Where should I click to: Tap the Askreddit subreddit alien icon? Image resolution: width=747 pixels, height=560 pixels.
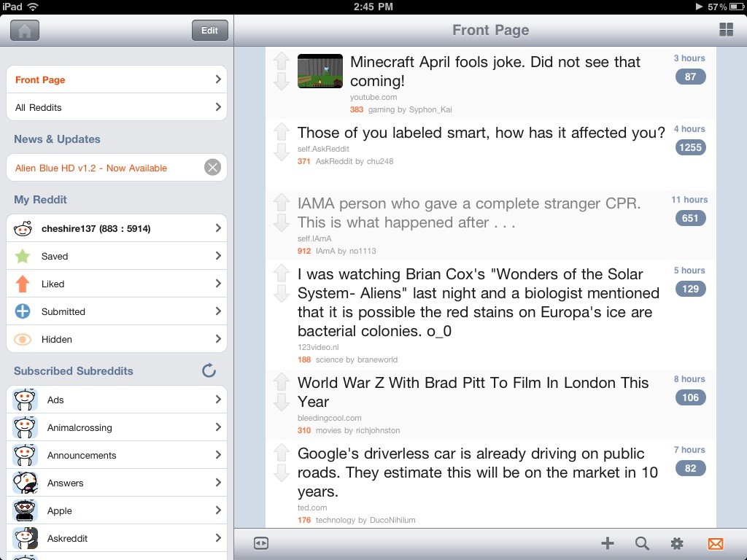pyautogui.click(x=25, y=538)
